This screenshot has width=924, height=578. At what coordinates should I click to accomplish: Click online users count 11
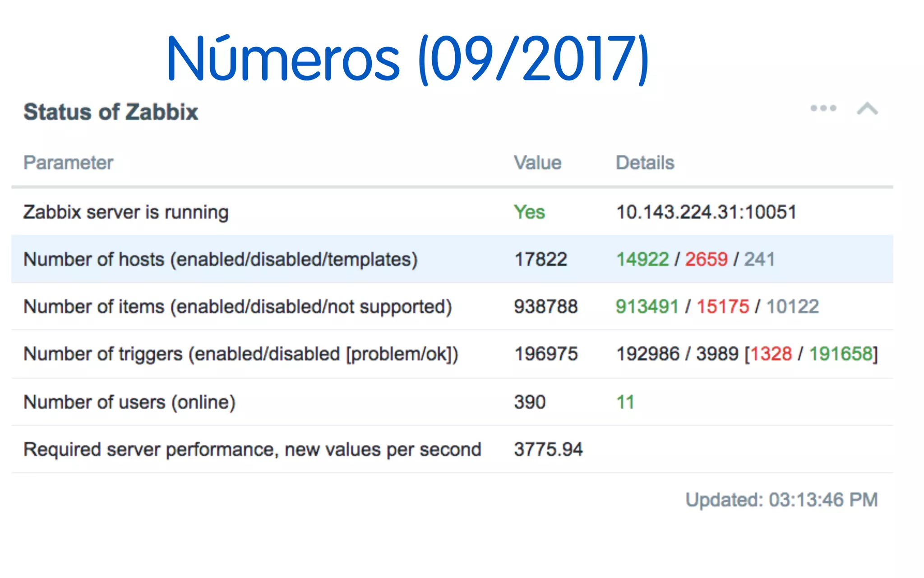[625, 402]
